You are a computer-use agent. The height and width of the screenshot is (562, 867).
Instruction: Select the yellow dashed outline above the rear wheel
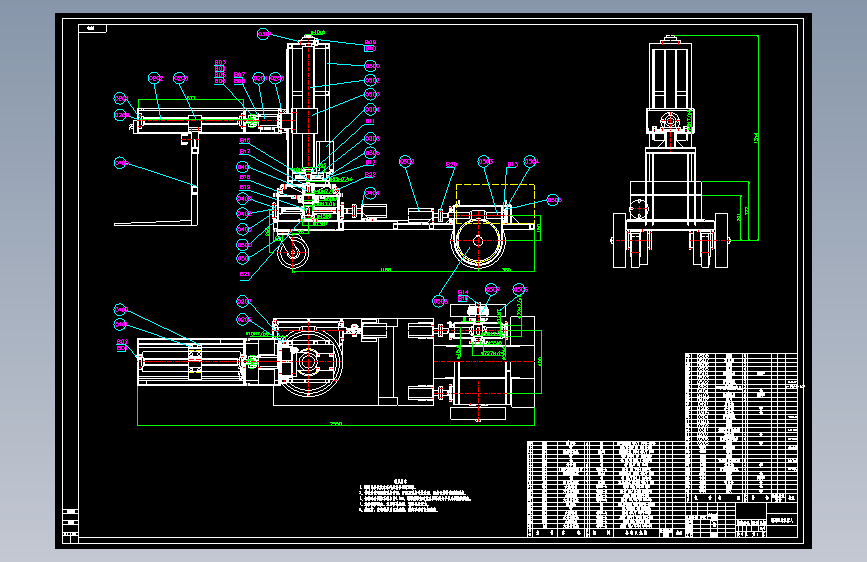click(495, 204)
